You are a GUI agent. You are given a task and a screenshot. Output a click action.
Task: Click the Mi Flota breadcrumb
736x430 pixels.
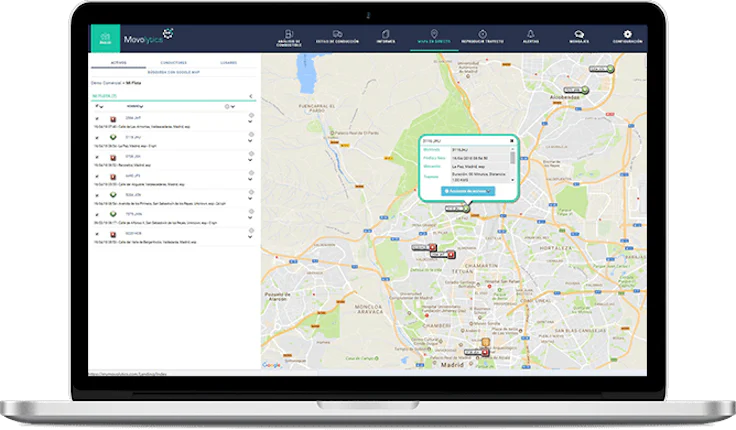pos(133,83)
